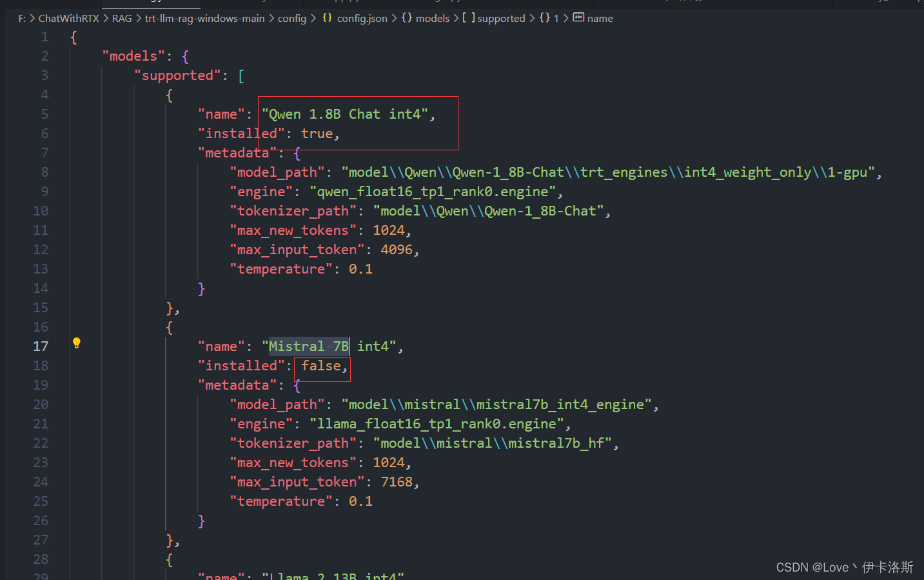The image size is (924, 580).
Task: Select line number 28 in the gutter
Action: click(41, 559)
